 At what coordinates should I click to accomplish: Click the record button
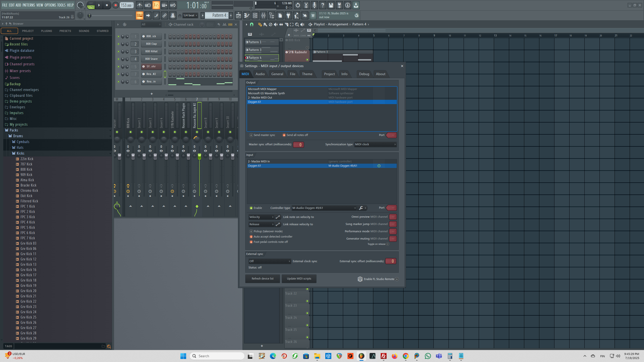pos(115,5)
